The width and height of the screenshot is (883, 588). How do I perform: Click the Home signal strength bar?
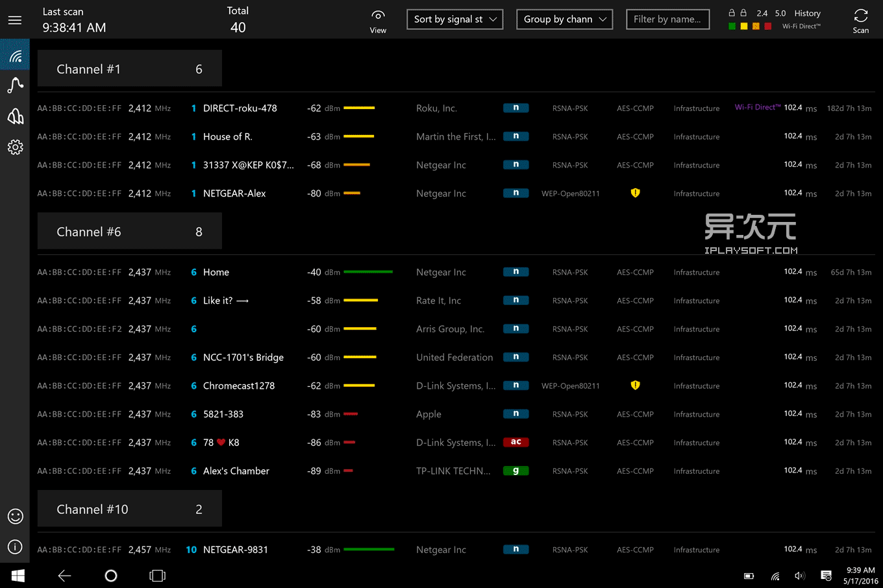(x=368, y=272)
